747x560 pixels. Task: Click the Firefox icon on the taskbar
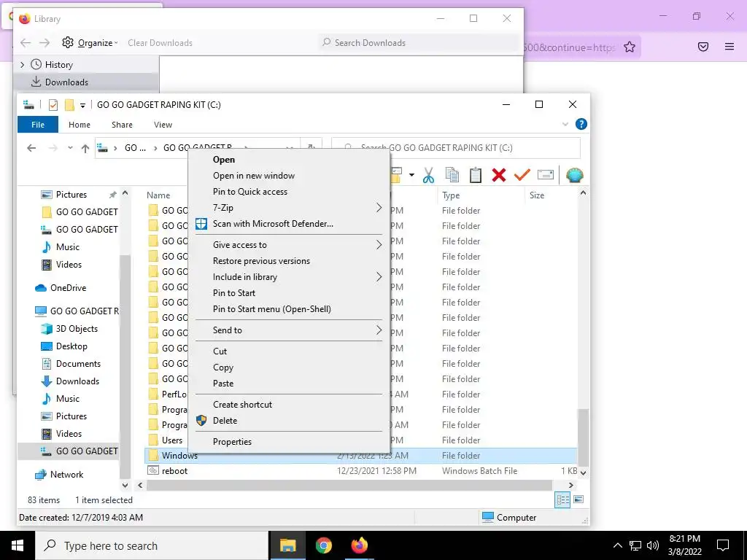click(359, 545)
